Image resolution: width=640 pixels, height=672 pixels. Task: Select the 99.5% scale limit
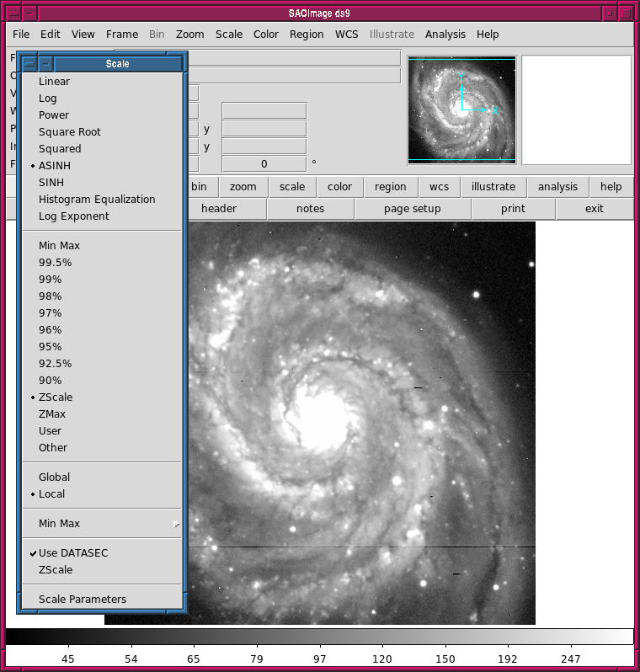point(55,263)
